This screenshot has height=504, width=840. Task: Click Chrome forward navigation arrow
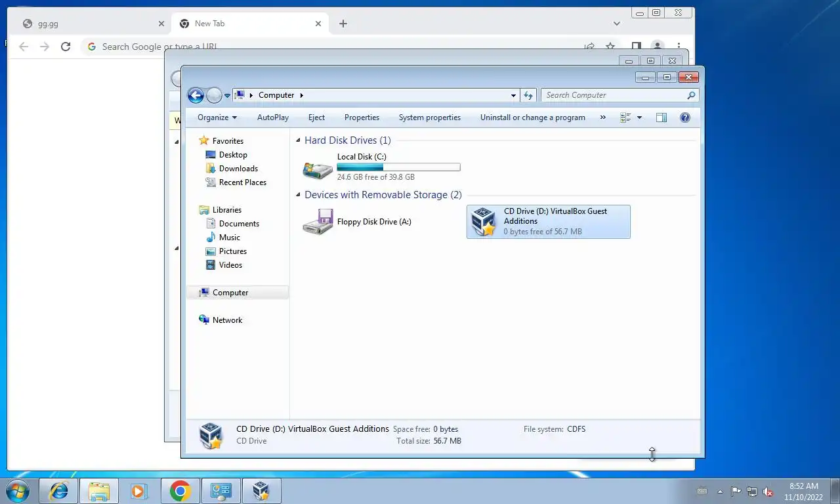[45, 47]
